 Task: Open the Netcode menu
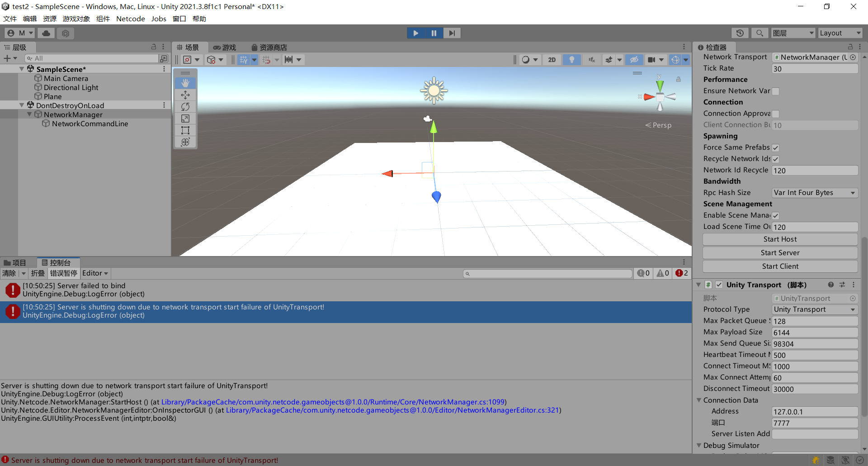(x=130, y=19)
